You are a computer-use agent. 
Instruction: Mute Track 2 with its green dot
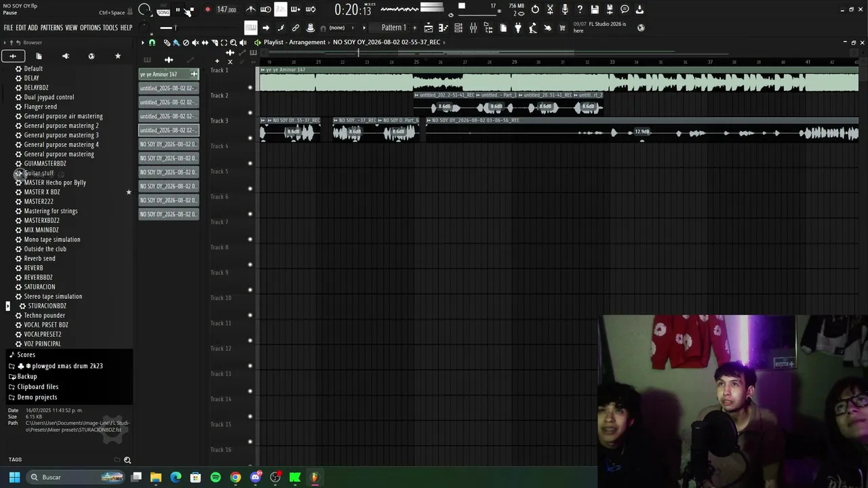tap(250, 113)
